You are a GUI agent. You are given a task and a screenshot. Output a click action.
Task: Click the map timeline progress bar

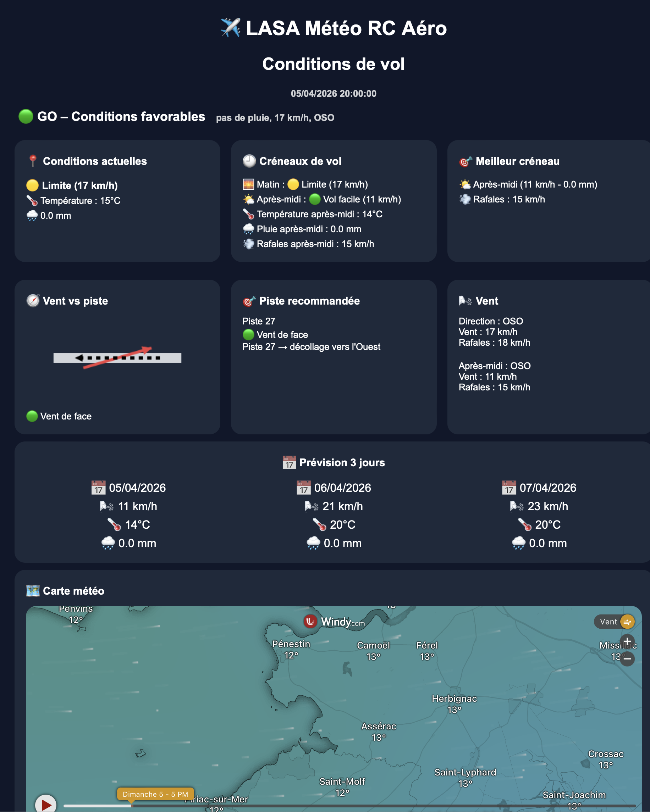click(x=339, y=806)
